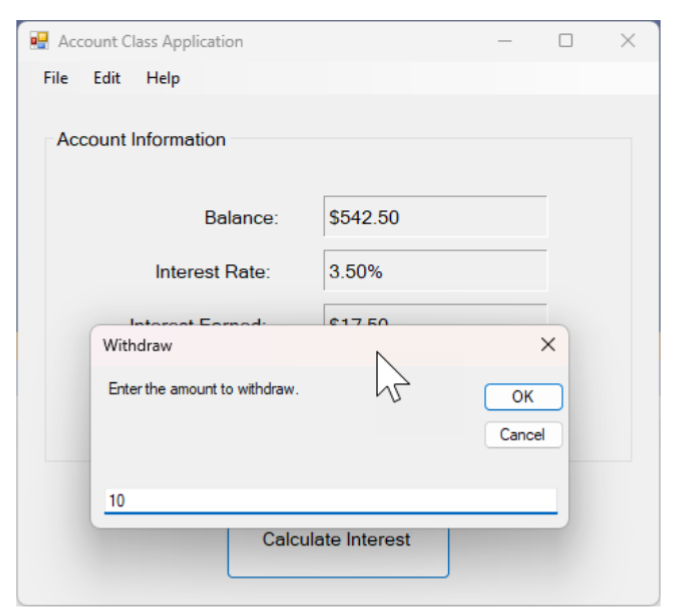Open the File menu

(x=56, y=78)
